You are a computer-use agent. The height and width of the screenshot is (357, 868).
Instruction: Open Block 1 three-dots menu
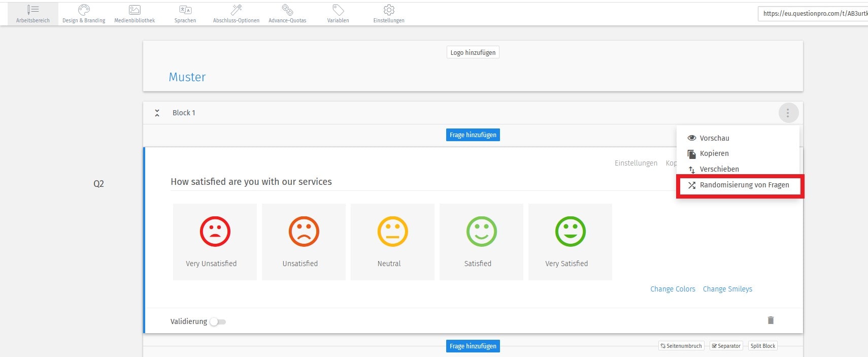click(x=788, y=113)
